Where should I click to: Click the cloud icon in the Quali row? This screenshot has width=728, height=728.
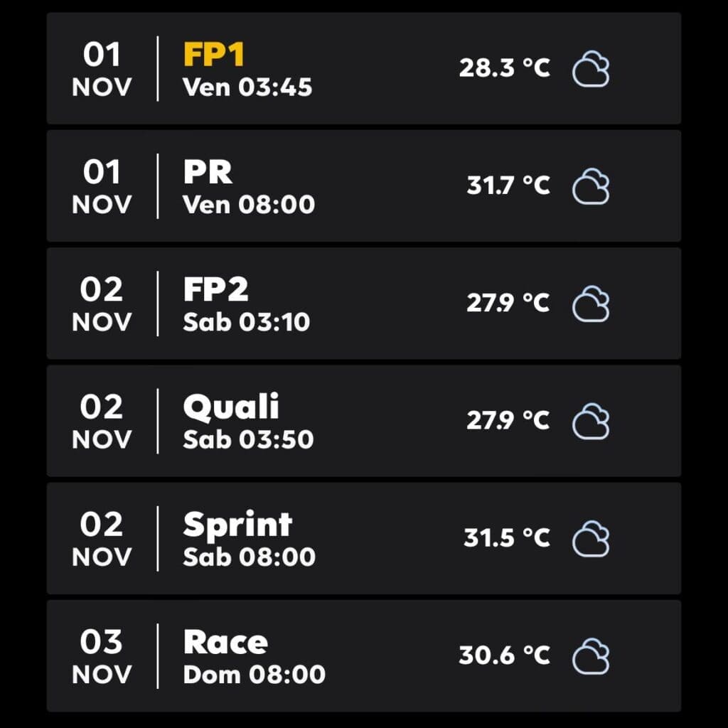click(591, 421)
